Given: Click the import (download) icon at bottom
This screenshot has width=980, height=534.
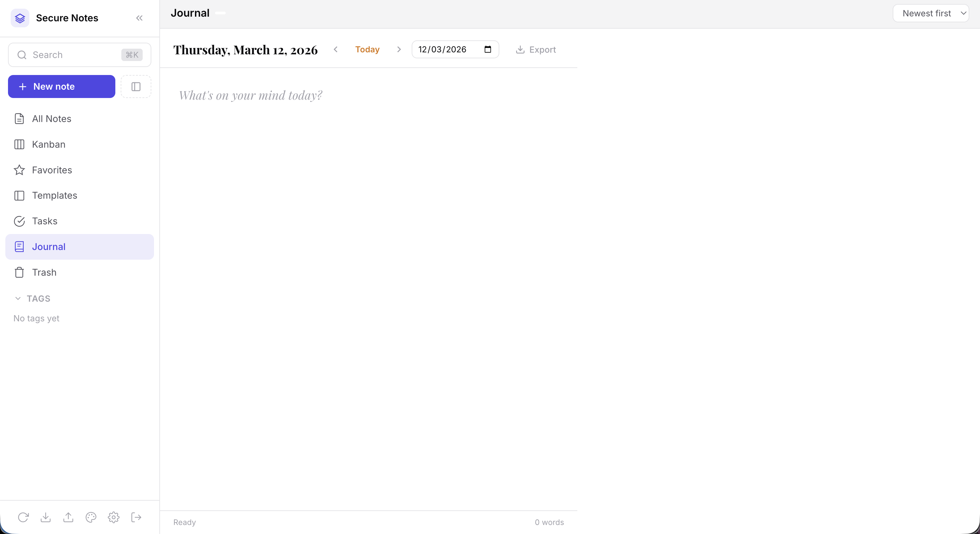Looking at the screenshot, I should click(46, 517).
